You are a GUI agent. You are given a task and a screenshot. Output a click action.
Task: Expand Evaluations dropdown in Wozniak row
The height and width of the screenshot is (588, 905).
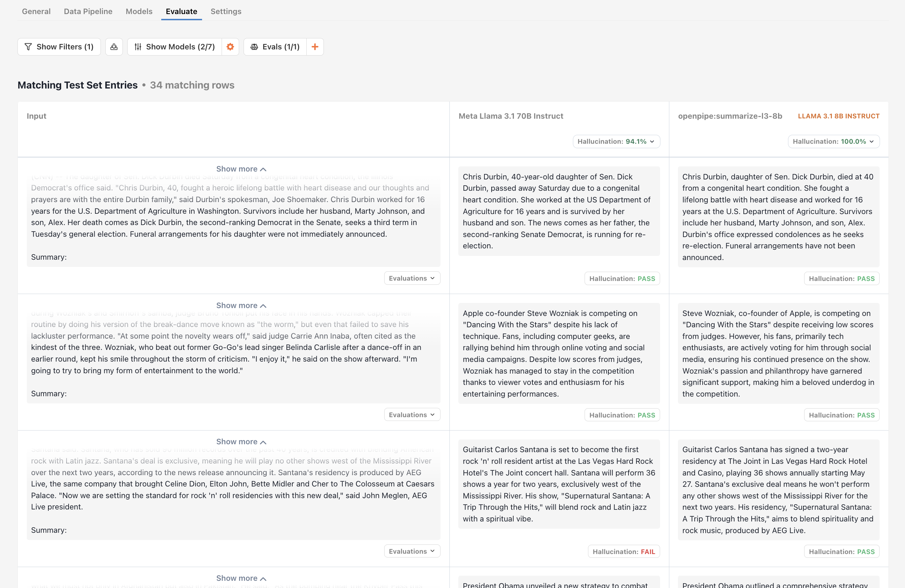(412, 415)
